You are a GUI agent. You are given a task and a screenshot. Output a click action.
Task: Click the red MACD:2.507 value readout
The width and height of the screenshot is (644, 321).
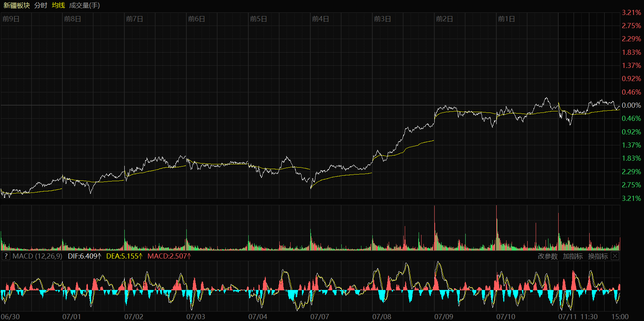(169, 256)
